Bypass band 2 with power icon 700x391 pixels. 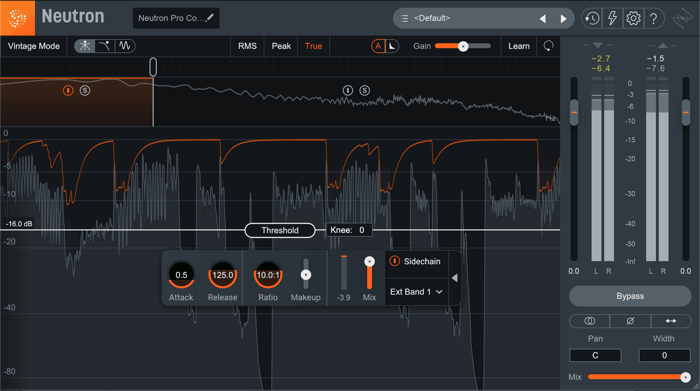348,91
